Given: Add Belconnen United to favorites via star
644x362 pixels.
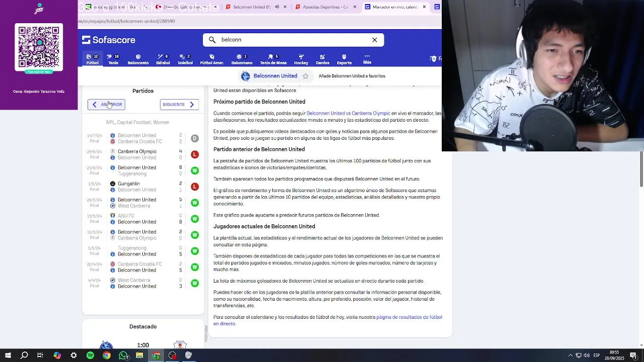Looking at the screenshot, I should pyautogui.click(x=305, y=76).
